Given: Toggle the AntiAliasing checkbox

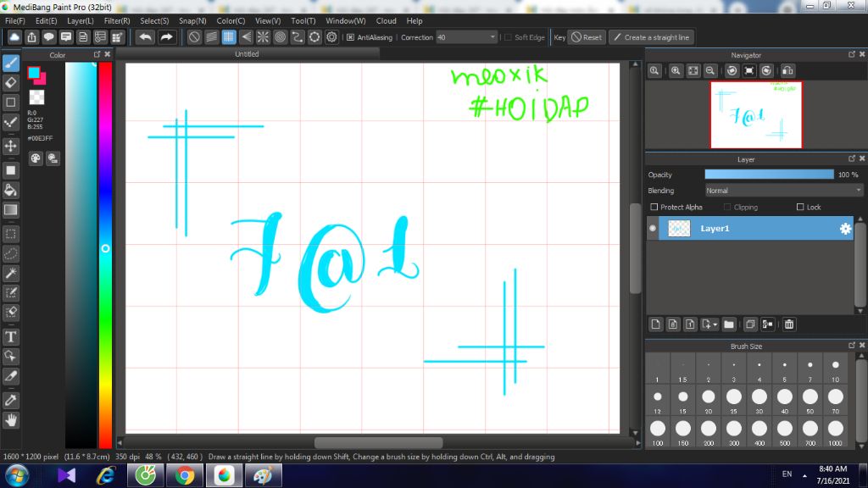Looking at the screenshot, I should point(350,37).
